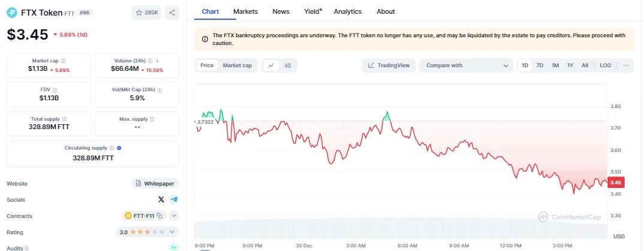
Task: Click the info icon next to Volume (24h)
Action: 151,61
